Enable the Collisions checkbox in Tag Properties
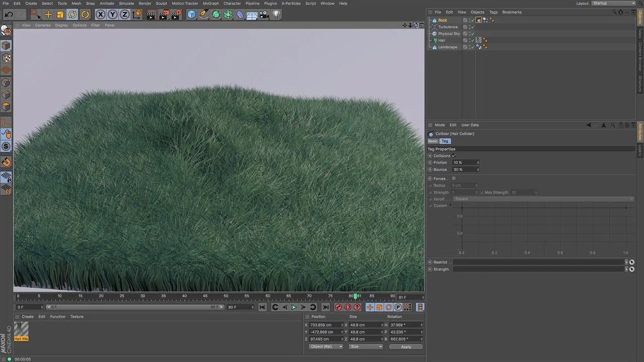This screenshot has width=644, height=362. point(454,155)
